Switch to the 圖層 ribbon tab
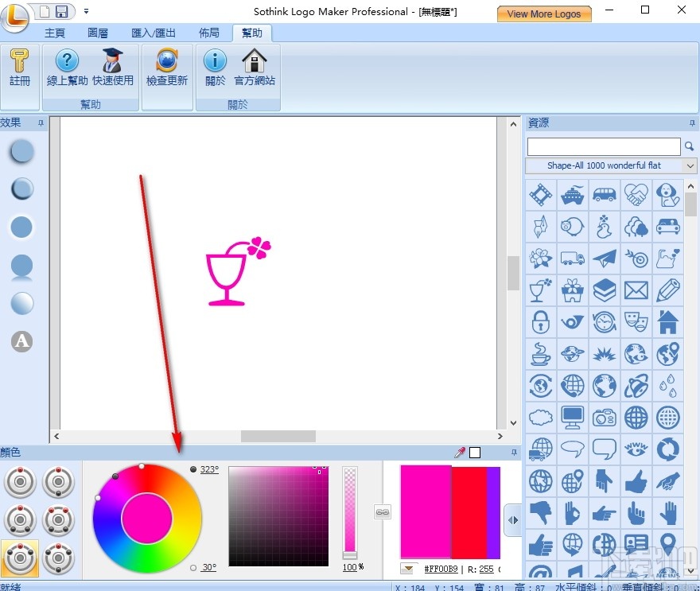The image size is (700, 591). pyautogui.click(x=97, y=33)
